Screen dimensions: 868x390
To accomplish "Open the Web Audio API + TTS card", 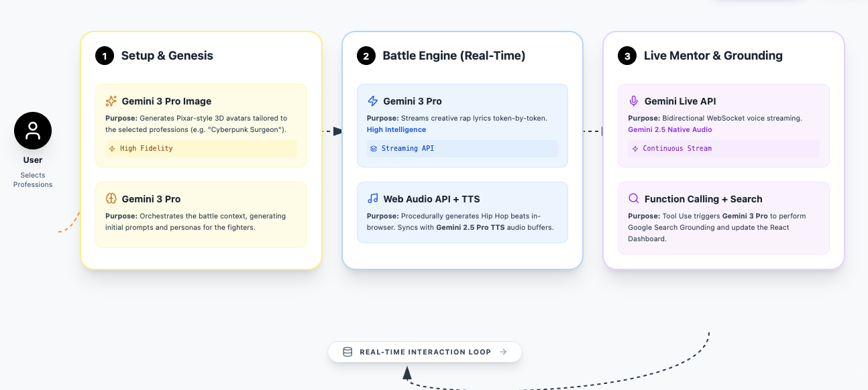I will pyautogui.click(x=462, y=212).
